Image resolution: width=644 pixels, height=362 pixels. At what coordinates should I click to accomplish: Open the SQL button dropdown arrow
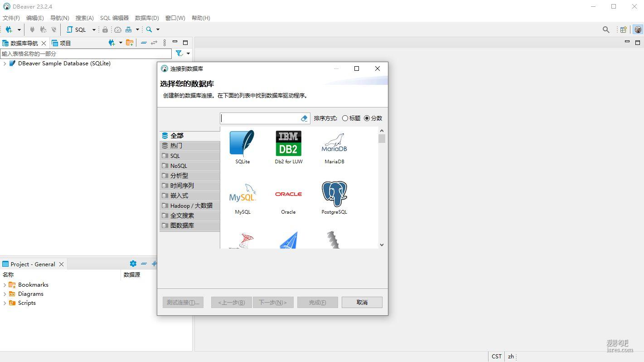tap(94, 29)
